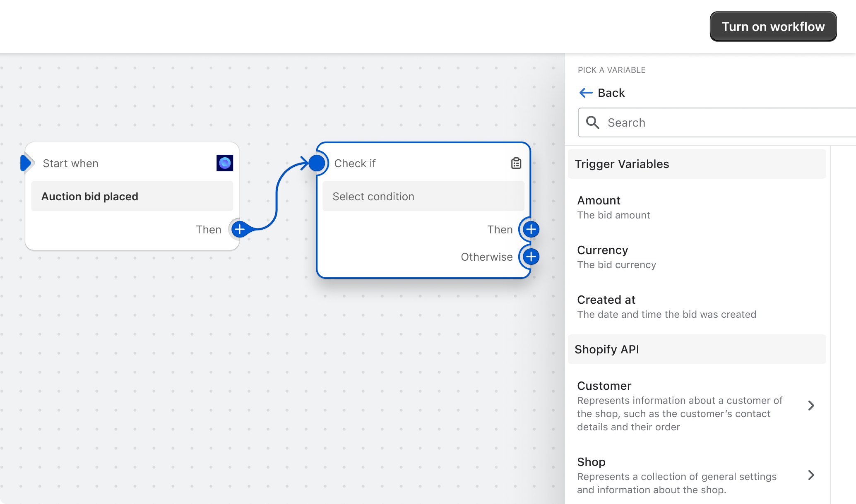Click the Start when card title

point(70,163)
